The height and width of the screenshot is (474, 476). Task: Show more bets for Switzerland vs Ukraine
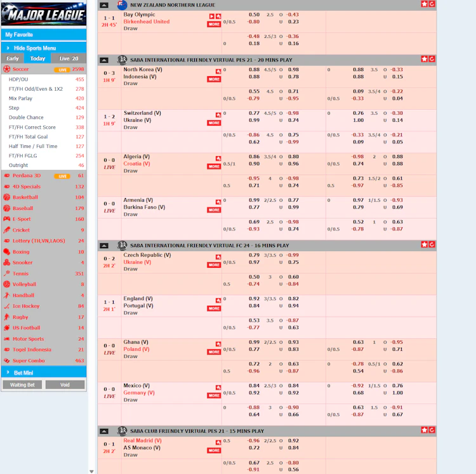point(214,123)
